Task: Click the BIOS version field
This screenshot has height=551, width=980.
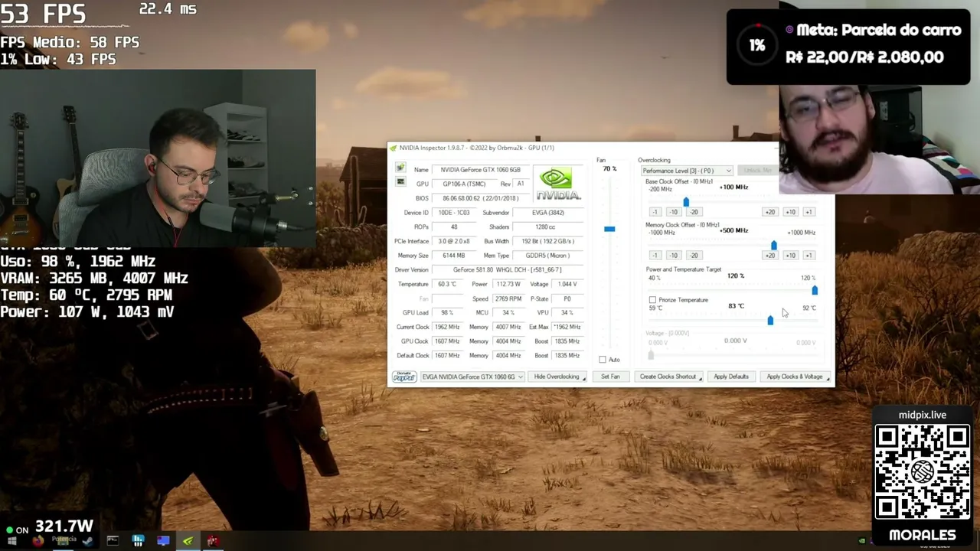Action: [480, 198]
